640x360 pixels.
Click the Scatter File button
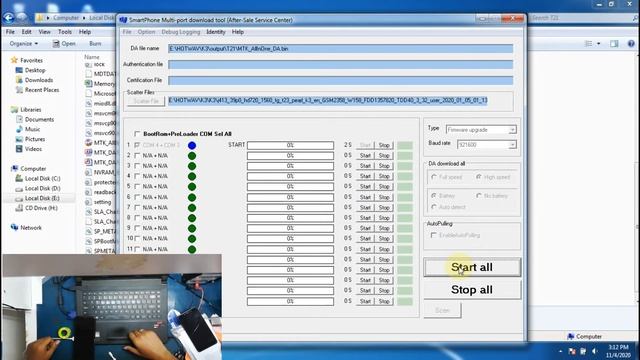(146, 101)
